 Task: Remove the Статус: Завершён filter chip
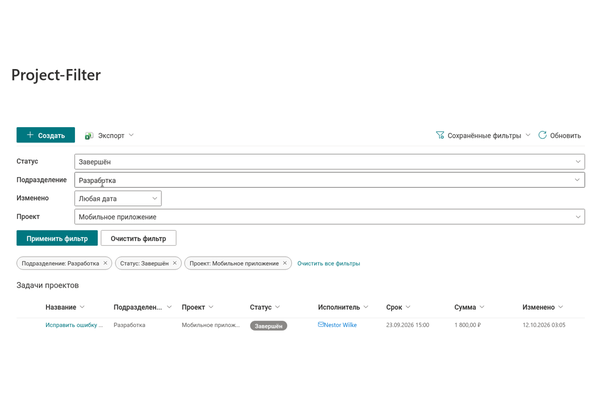point(174,263)
